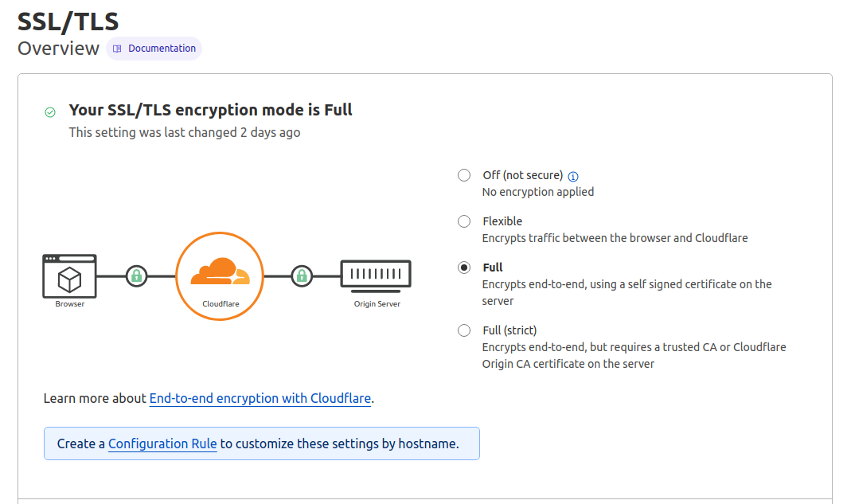Viewport: 851px width, 504px height.
Task: Click the padlock between Browser and Cloudflare
Action: 136,275
